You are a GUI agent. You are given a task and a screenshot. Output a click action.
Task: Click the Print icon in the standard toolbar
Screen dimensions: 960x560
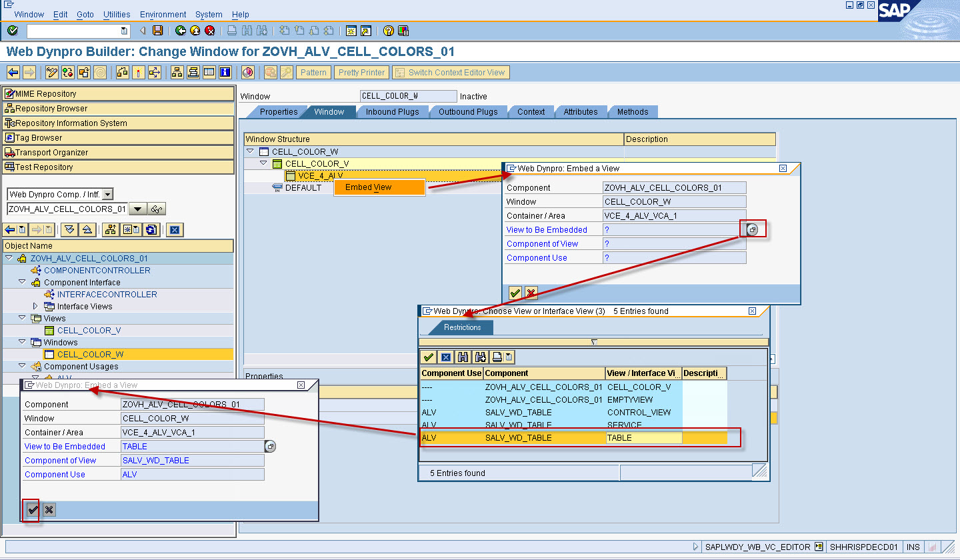[233, 31]
